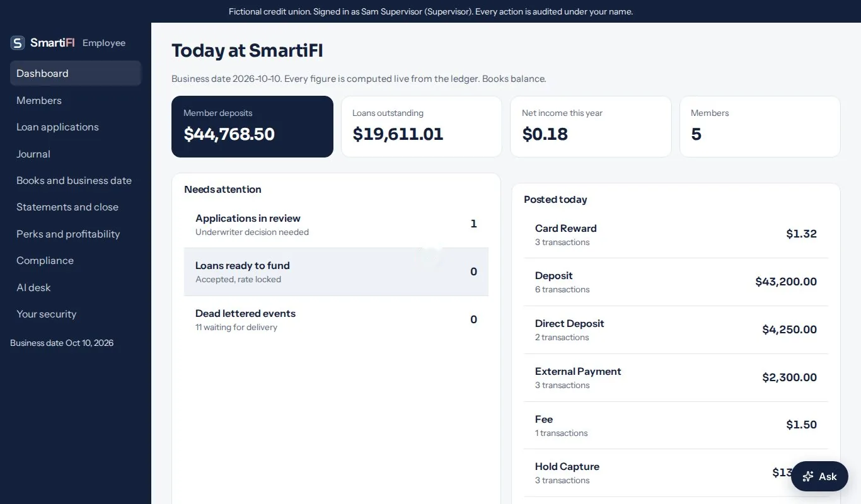This screenshot has height=504, width=861.
Task: Click the Needs attention heading
Action: tap(222, 189)
